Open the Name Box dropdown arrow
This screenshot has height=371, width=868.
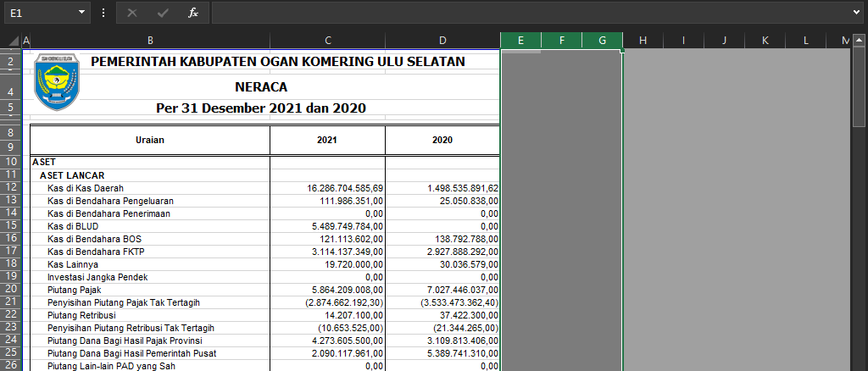pos(81,13)
